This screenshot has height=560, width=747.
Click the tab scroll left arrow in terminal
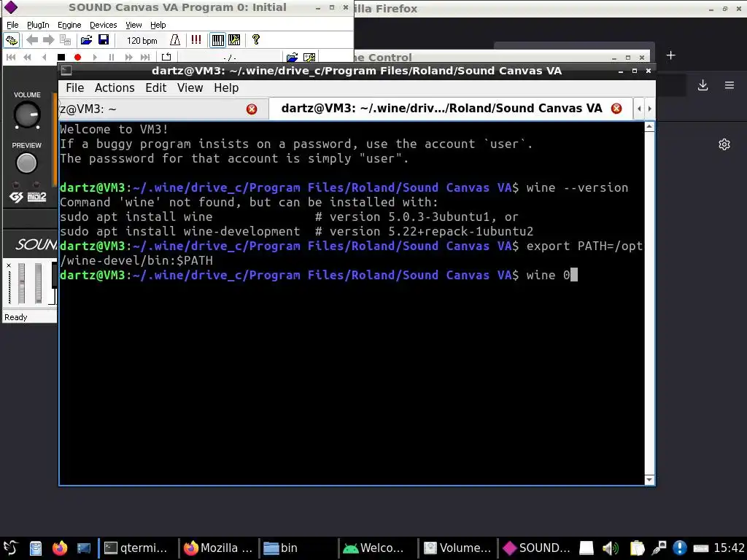[639, 109]
